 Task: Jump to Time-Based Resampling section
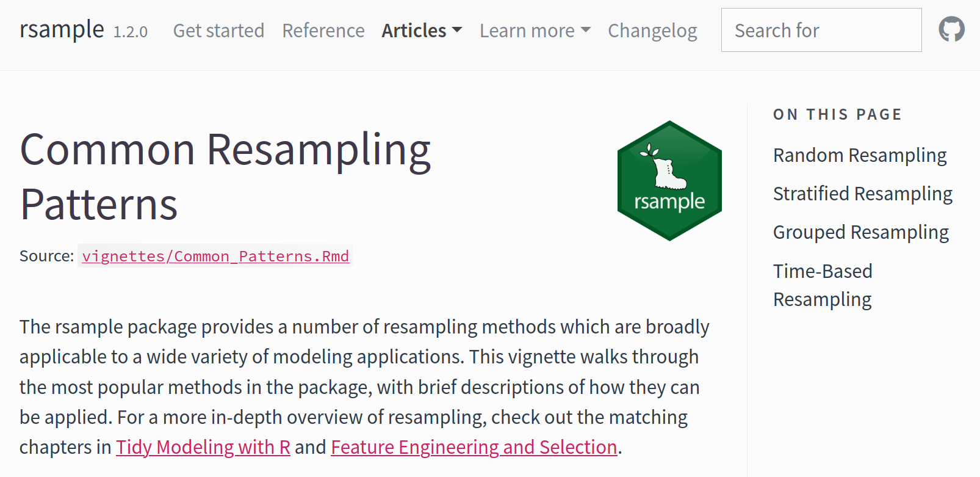point(823,285)
